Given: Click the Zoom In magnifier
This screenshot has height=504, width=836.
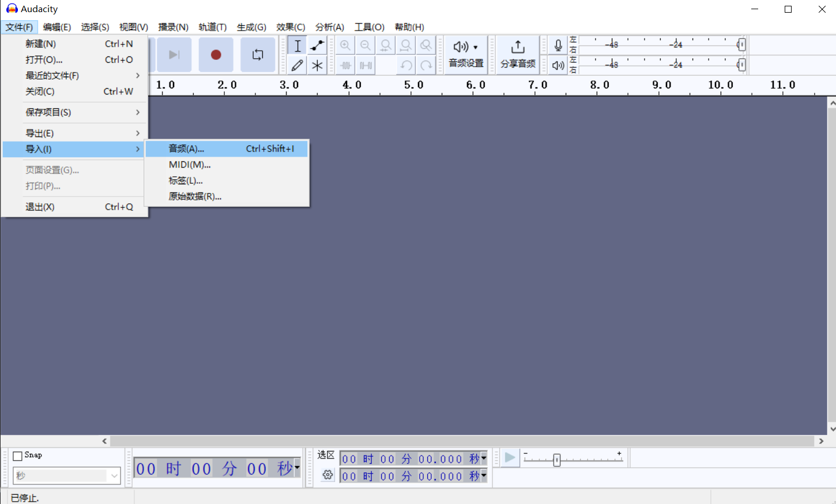Looking at the screenshot, I should click(x=345, y=46).
